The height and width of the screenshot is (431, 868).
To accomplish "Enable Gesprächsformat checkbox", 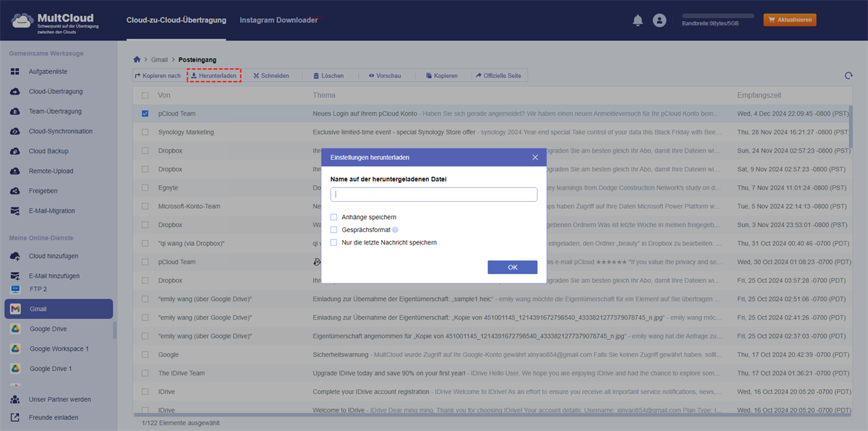I will click(333, 230).
